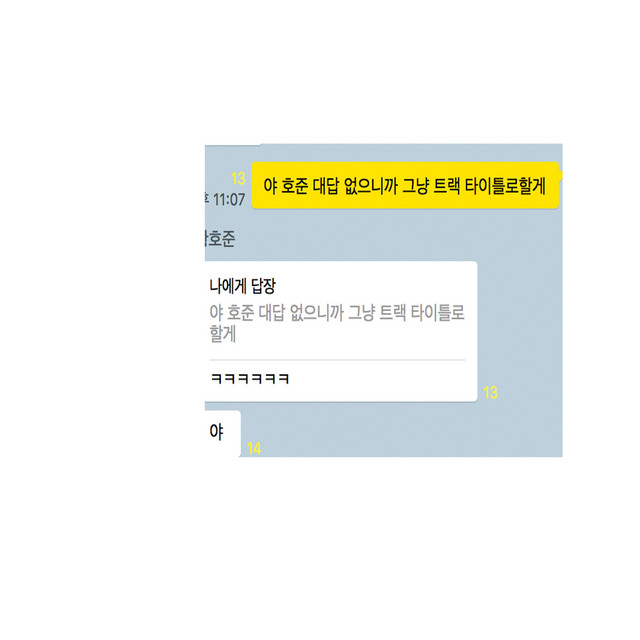Image resolution: width=640 pixels, height=640 pixels.
Task: Click unread count 13 beside the reply bubble
Action: 490,393
